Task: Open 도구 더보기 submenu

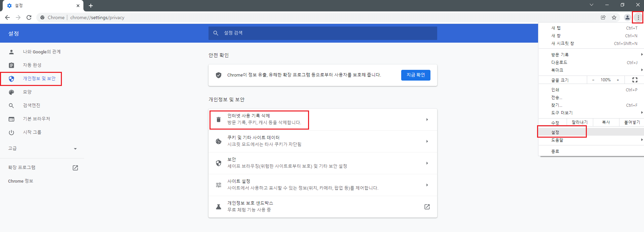Action: [591, 112]
